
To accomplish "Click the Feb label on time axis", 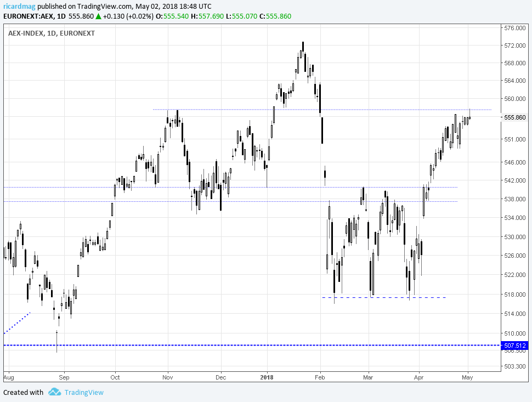I will coord(320,377).
